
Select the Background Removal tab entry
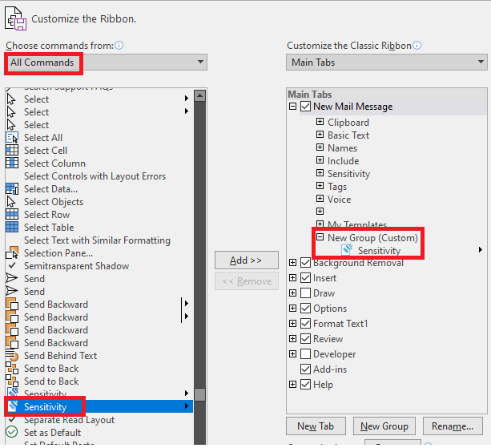(x=358, y=263)
